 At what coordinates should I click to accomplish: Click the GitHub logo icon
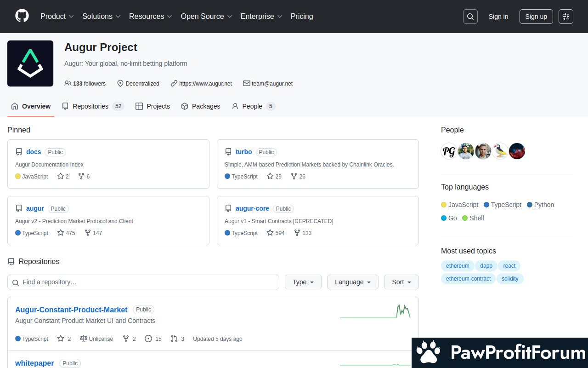(x=22, y=16)
